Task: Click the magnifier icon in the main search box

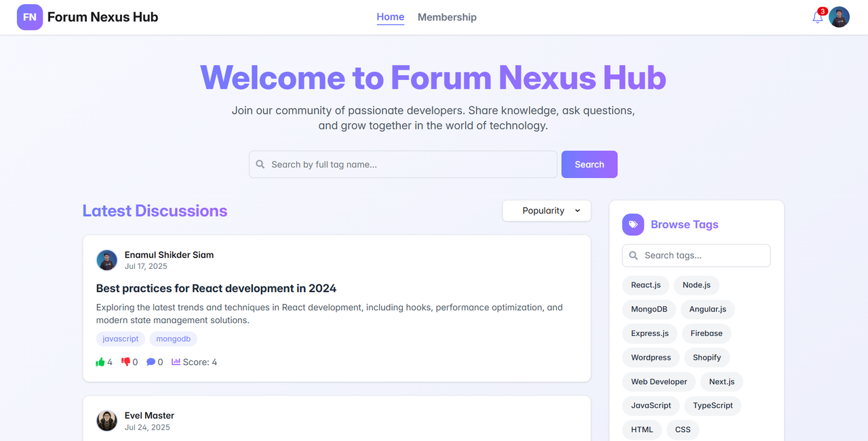Action: tap(260, 164)
